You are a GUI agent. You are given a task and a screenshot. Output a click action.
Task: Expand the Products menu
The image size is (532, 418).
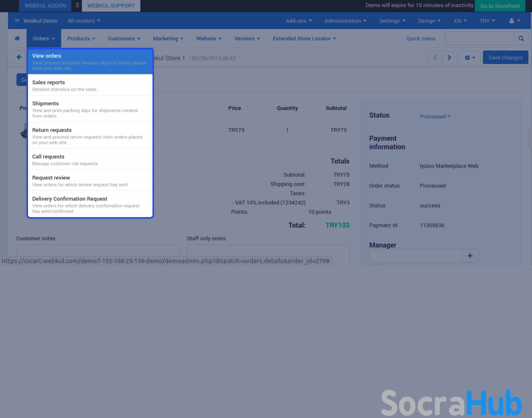tap(81, 38)
